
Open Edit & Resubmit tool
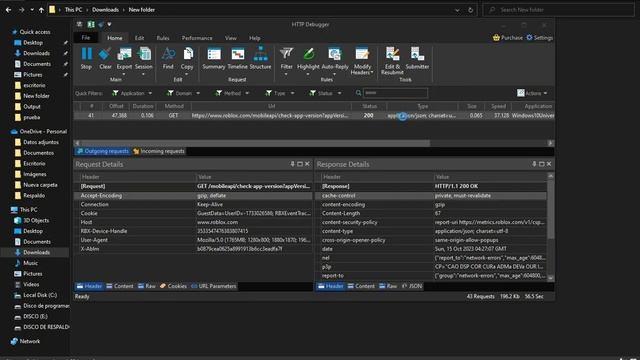click(392, 61)
